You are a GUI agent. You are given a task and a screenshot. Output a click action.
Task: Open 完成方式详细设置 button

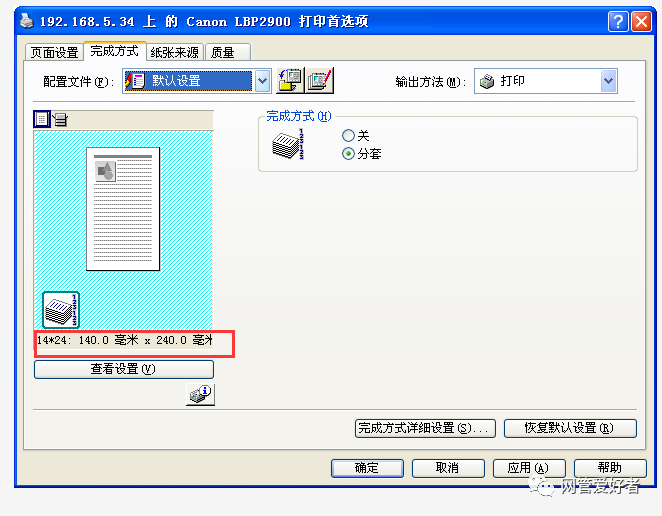[x=425, y=428]
